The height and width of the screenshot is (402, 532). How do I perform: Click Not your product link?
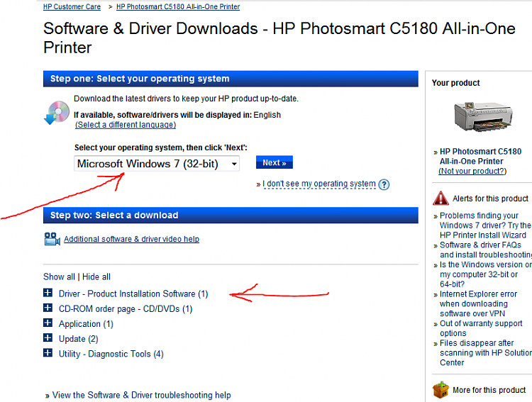pos(472,171)
